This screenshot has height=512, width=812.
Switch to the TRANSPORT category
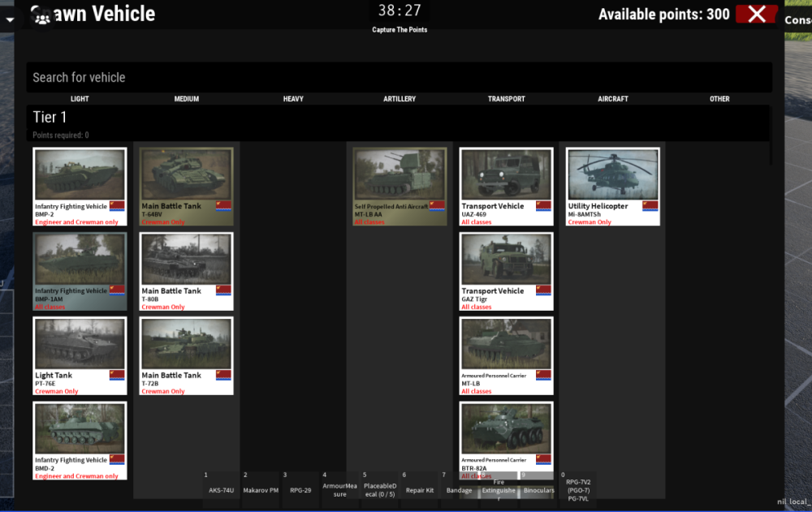507,99
